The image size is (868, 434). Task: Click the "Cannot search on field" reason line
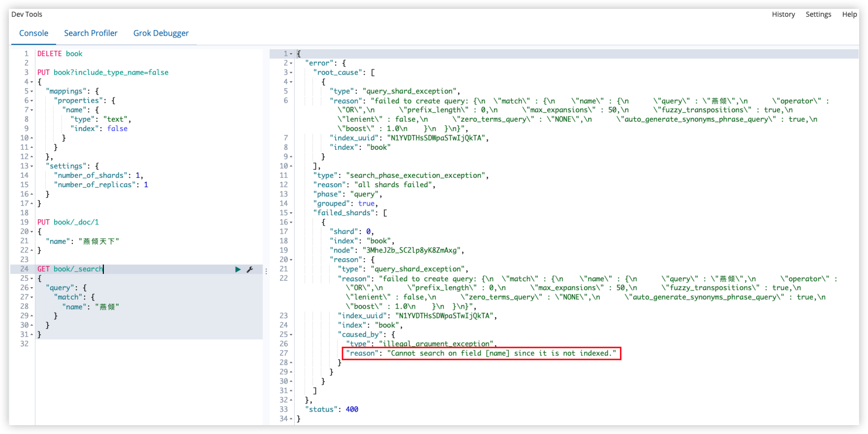coord(481,353)
